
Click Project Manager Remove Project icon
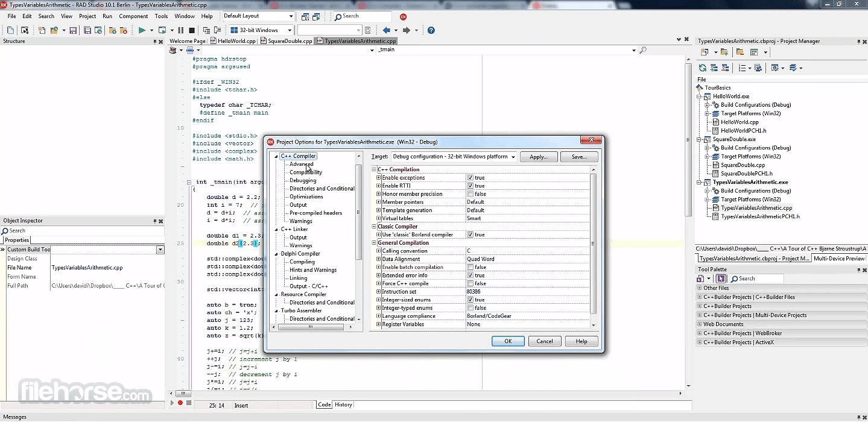point(740,52)
